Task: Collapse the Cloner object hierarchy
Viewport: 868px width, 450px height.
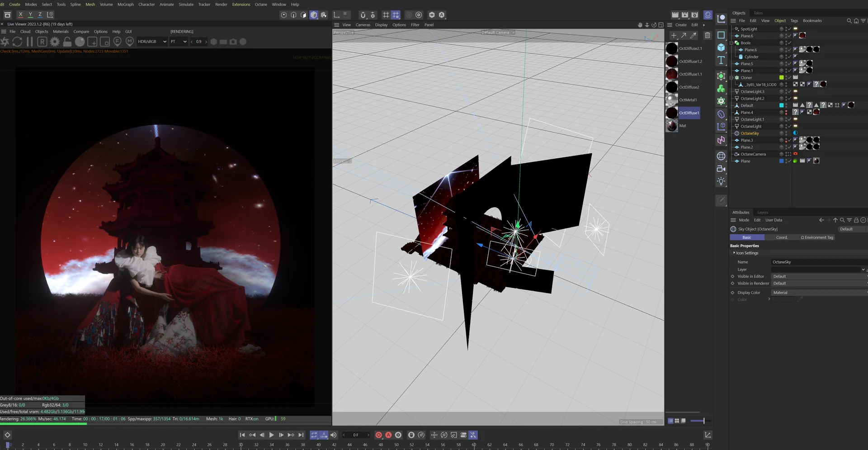Action: pos(731,78)
